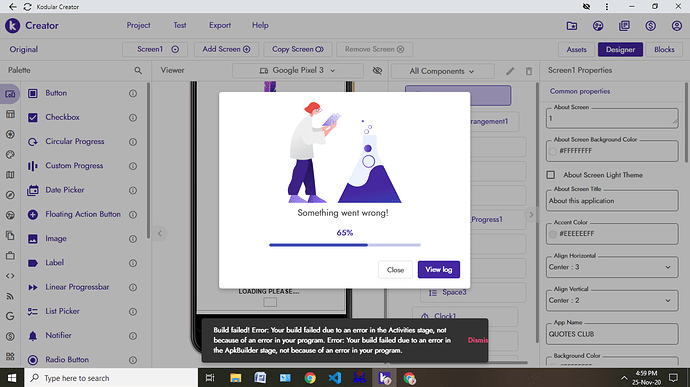
Task: Select the Maps category icon in palette sidebar
Action: click(10, 175)
